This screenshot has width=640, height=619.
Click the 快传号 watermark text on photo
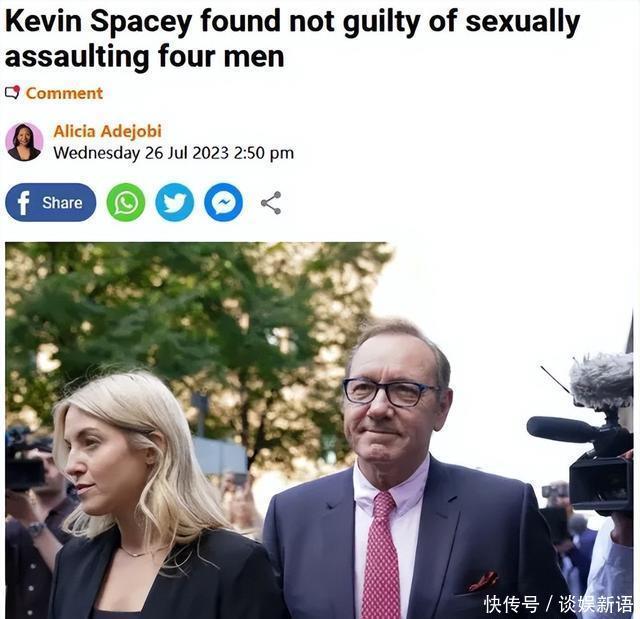(x=511, y=604)
